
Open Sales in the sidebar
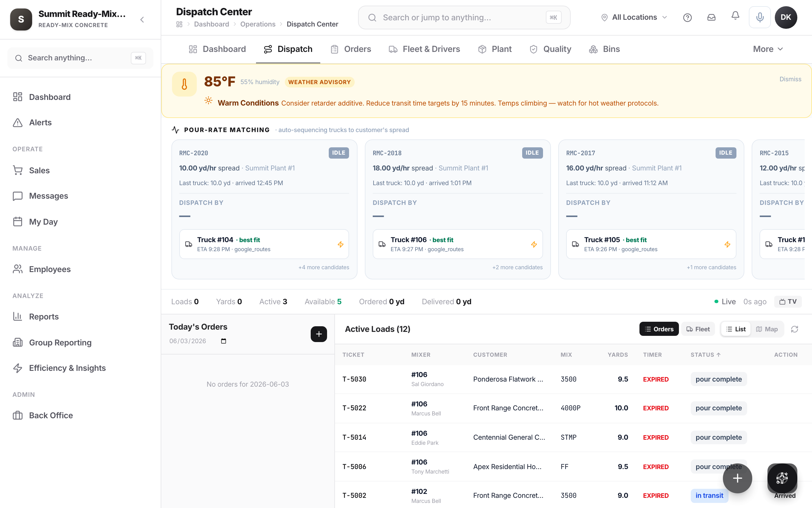tap(81, 170)
